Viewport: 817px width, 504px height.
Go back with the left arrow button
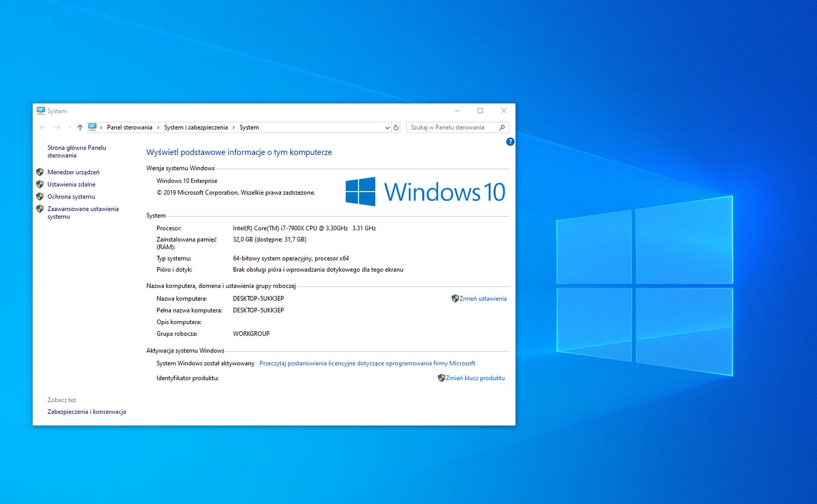42,128
